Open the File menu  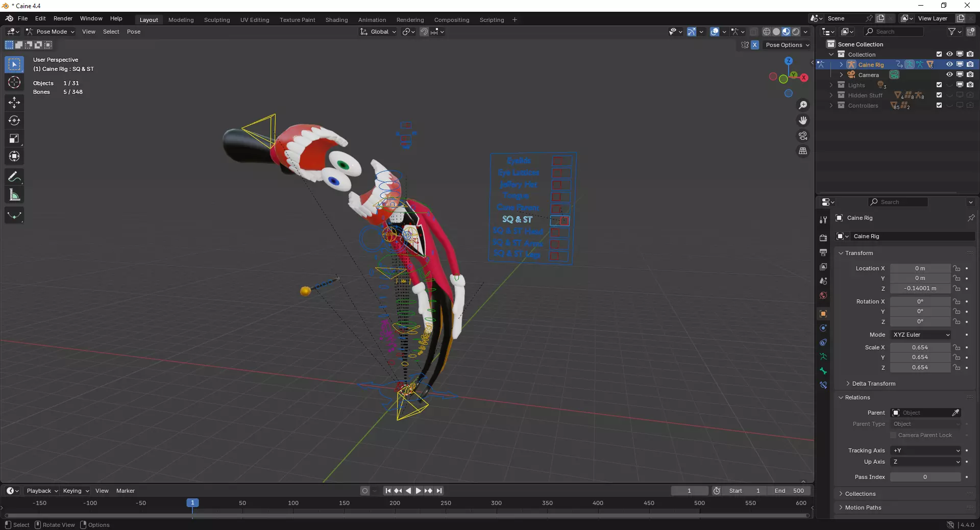coord(22,18)
